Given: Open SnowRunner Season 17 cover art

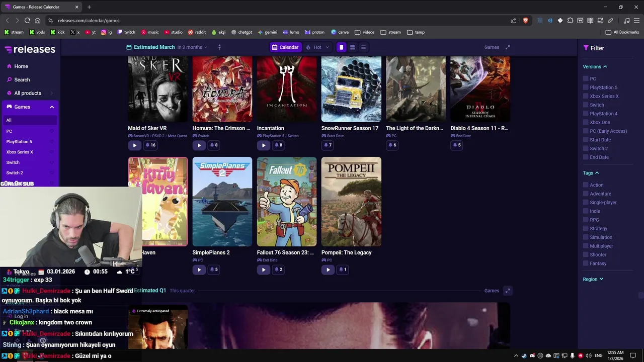Looking at the screenshot, I should point(351,89).
